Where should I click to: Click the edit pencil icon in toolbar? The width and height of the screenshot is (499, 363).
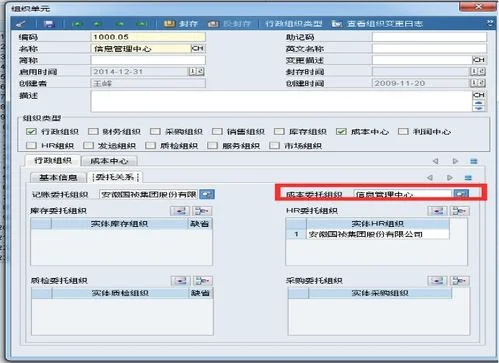click(x=22, y=24)
